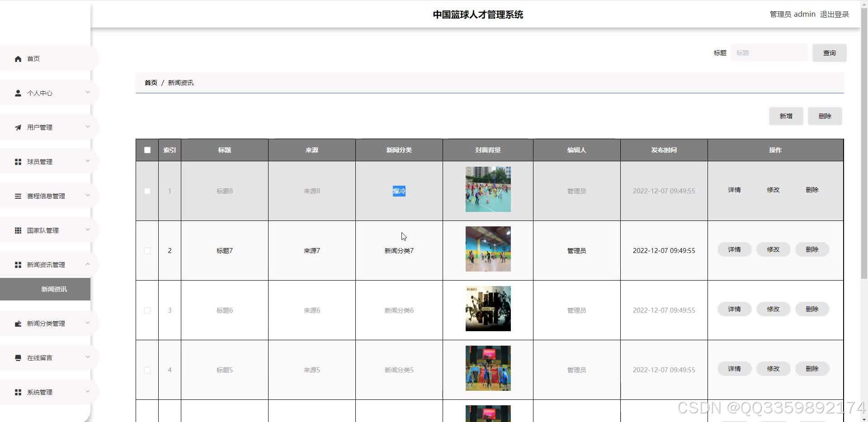Click the grid icon for 球员管理
The width and height of the screenshot is (868, 422).
tap(18, 162)
